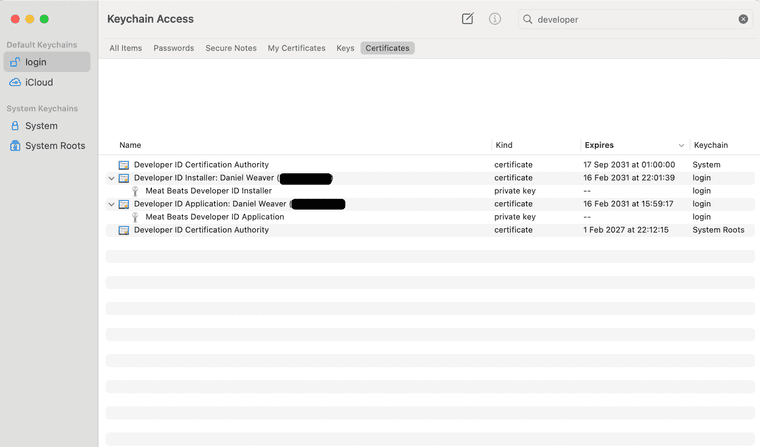Screen dimensions: 760x447
Task: Select the login keychain in sidebar
Action: tap(47, 62)
